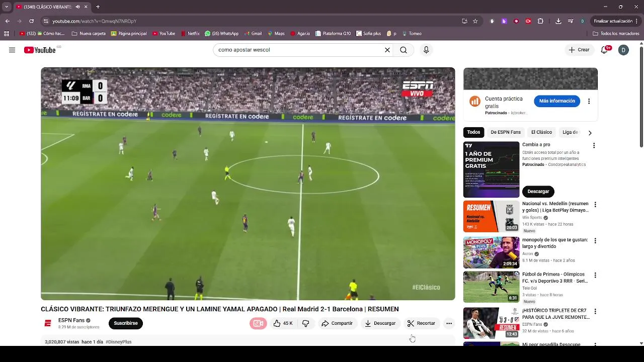Screen dimensions: 644x362
Task: Show more filter chips with arrow
Action: (590, 133)
